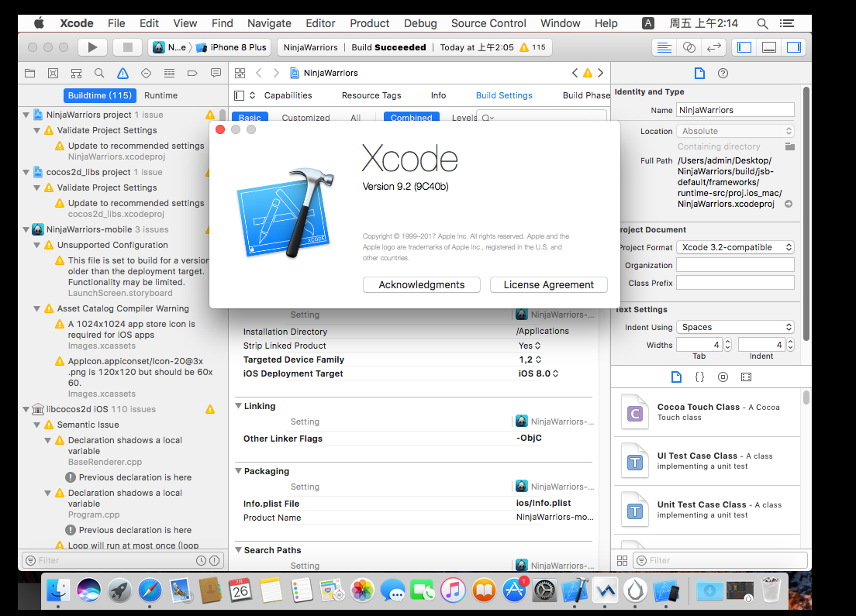Select the iPhone 8 Plus destination
The image size is (856, 616).
(x=232, y=47)
